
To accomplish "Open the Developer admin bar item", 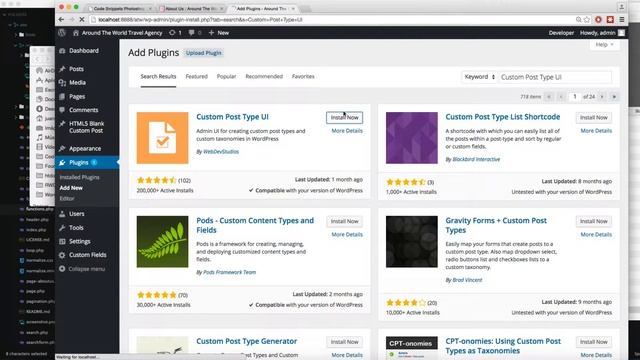I will (x=561, y=33).
